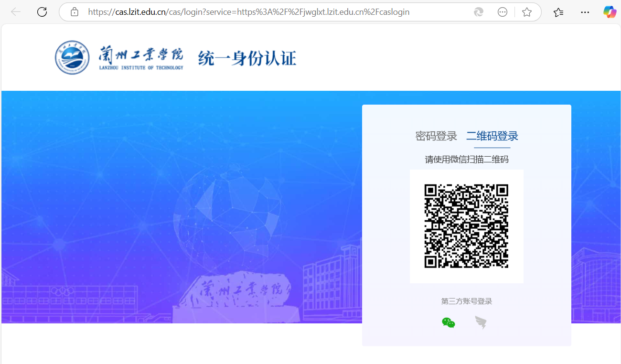Screen dimensions: 621x364
Task: Open the Copilot sidebar
Action: tap(610, 12)
